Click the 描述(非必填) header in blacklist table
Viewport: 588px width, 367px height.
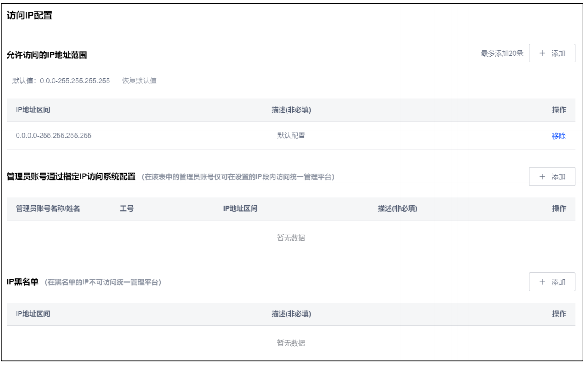coord(291,314)
